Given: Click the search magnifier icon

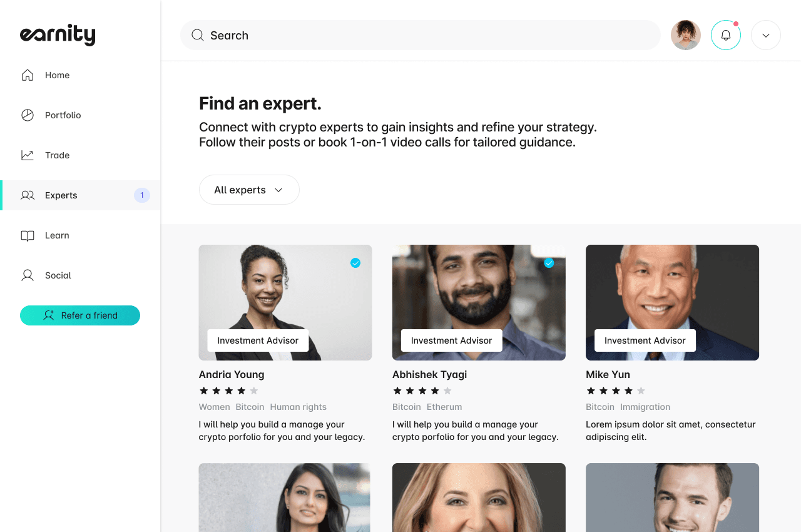Looking at the screenshot, I should point(198,35).
